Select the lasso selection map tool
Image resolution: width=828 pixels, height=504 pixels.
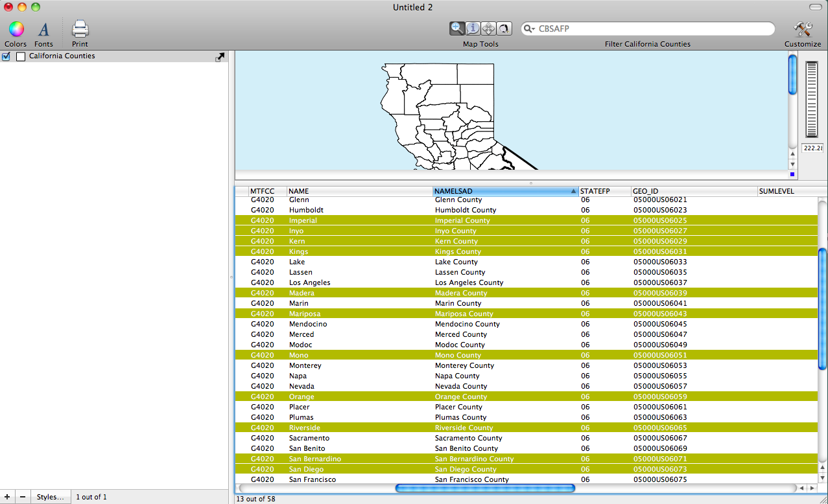coord(504,29)
